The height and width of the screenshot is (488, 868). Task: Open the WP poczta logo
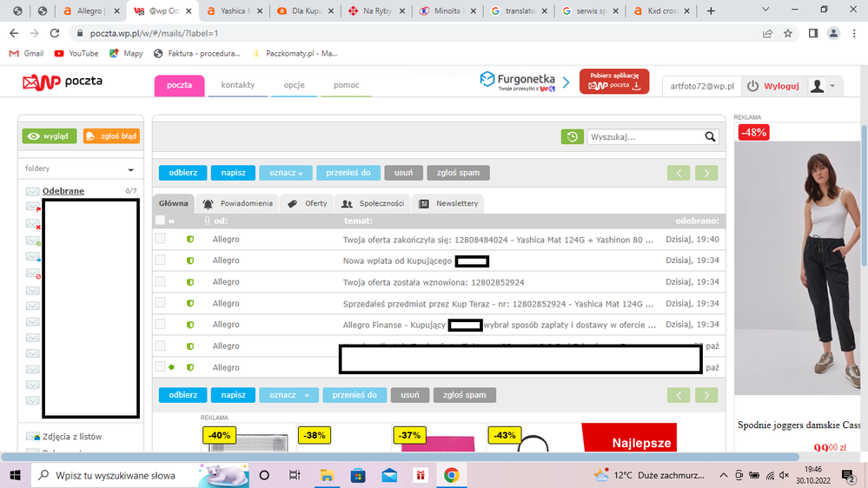coord(63,82)
